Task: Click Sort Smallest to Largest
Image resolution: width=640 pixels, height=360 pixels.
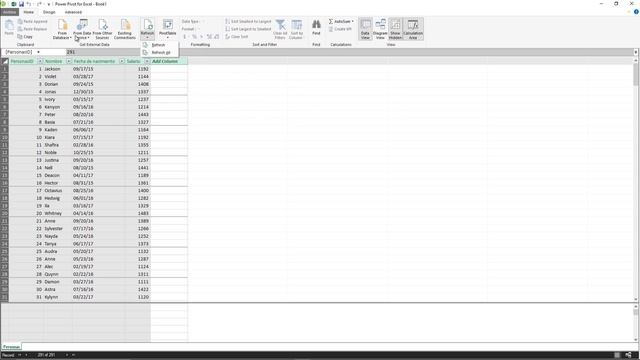Action: point(248,21)
